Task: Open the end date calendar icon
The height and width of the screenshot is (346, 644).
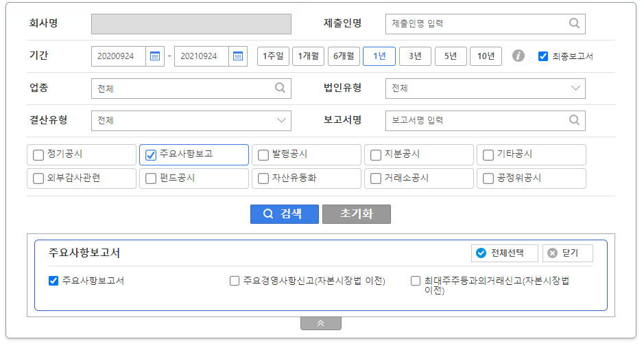Action: pos(238,56)
